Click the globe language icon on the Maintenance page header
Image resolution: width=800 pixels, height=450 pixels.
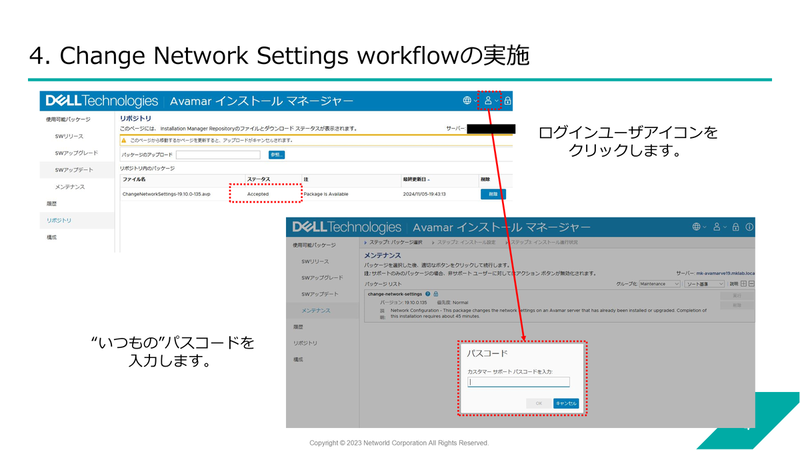click(696, 227)
